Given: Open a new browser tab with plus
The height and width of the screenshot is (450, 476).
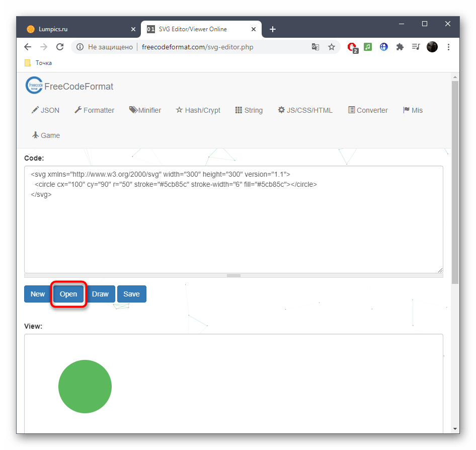Looking at the screenshot, I should click(273, 29).
